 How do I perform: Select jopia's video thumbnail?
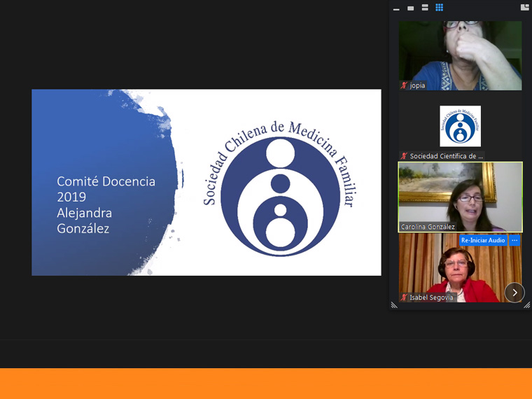click(x=461, y=55)
